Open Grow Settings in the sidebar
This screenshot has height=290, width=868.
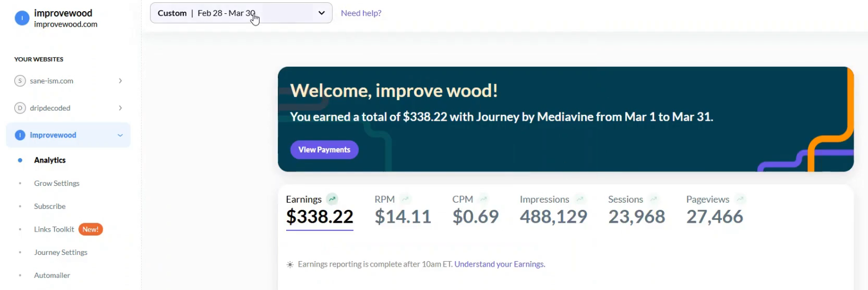click(57, 183)
